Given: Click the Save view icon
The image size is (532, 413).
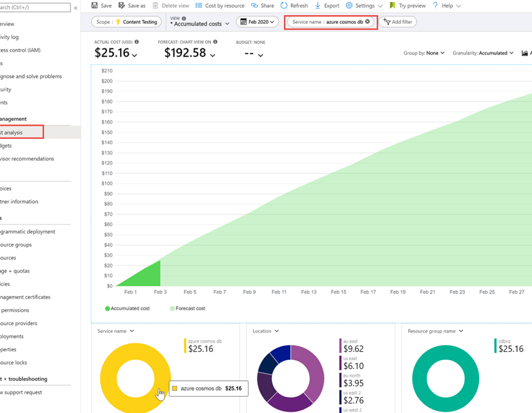Looking at the screenshot, I should click(x=102, y=6).
